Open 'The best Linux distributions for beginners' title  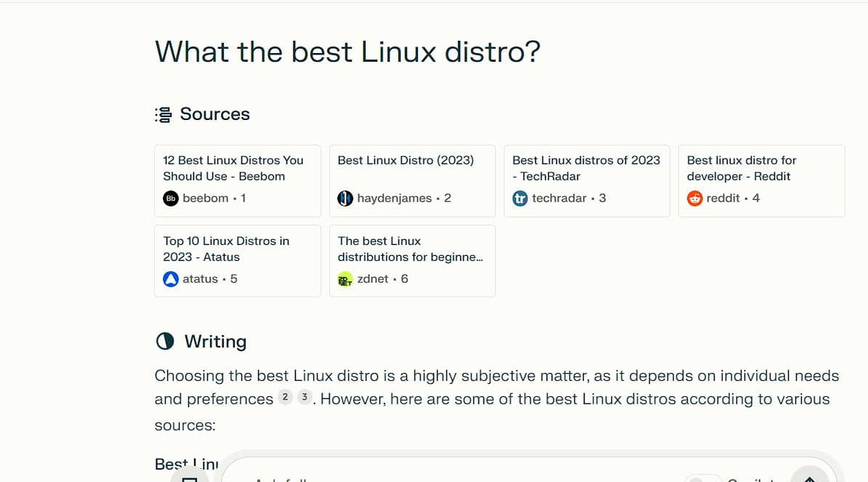click(x=410, y=249)
